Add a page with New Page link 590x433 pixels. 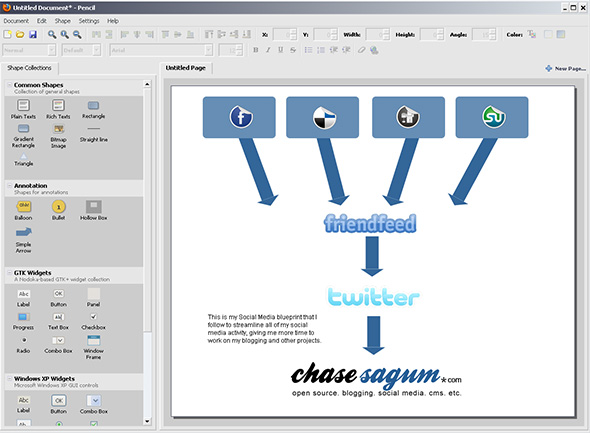566,68
